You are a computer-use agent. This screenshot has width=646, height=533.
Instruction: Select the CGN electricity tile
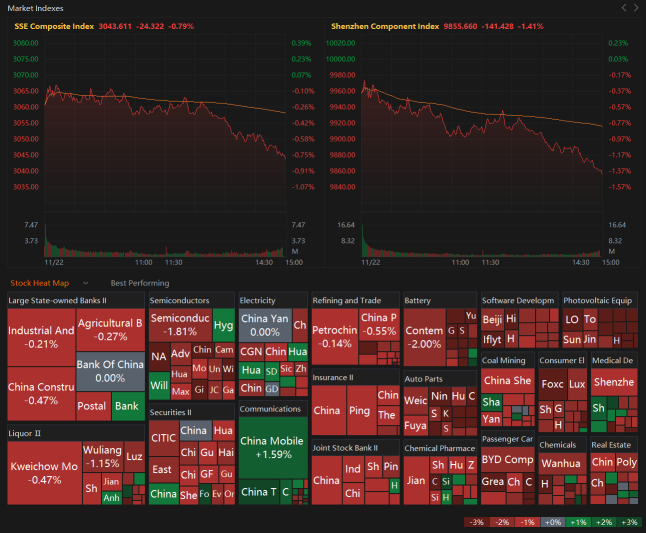click(x=251, y=352)
